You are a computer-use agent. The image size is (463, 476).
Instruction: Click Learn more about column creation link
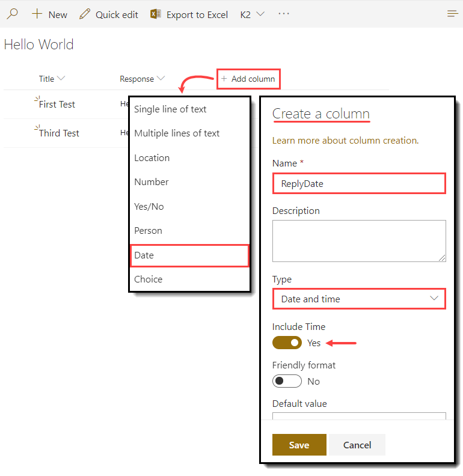[345, 141]
